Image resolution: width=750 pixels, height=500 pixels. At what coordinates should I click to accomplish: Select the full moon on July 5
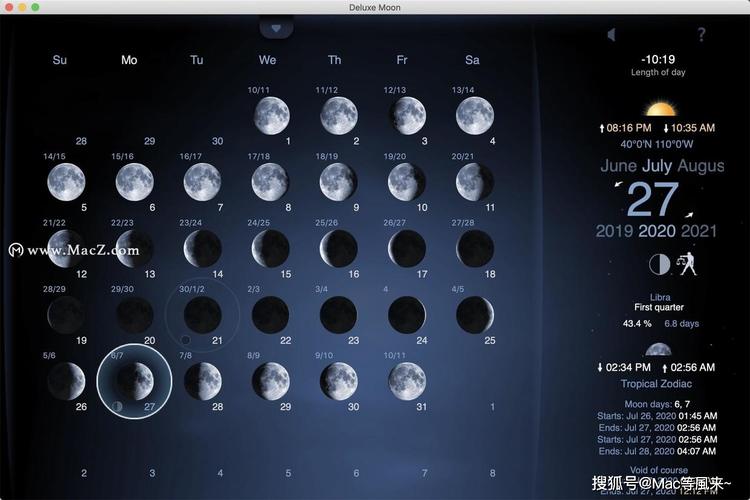(66, 182)
